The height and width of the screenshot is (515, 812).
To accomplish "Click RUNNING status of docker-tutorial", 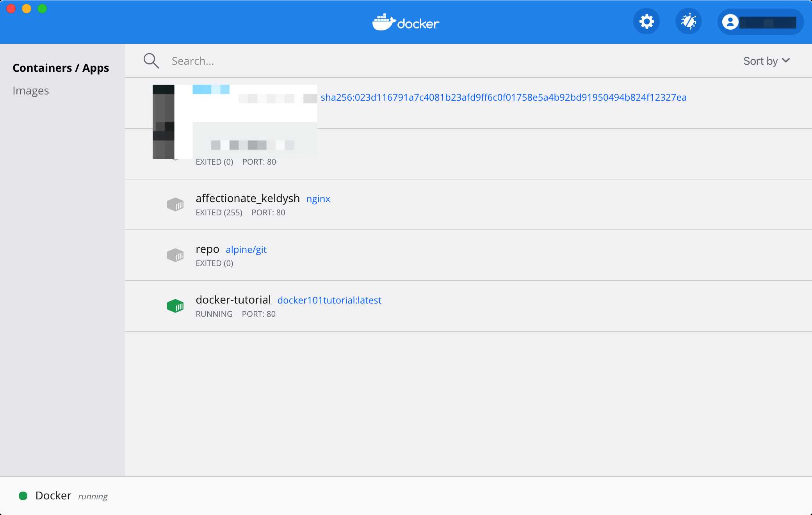I will click(214, 314).
